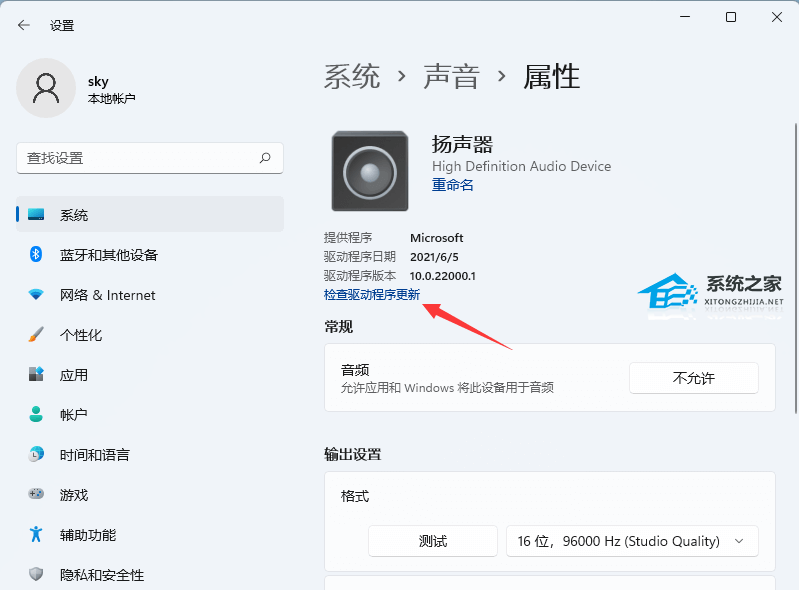
Task: Click the 测试 format button
Action: pos(433,541)
